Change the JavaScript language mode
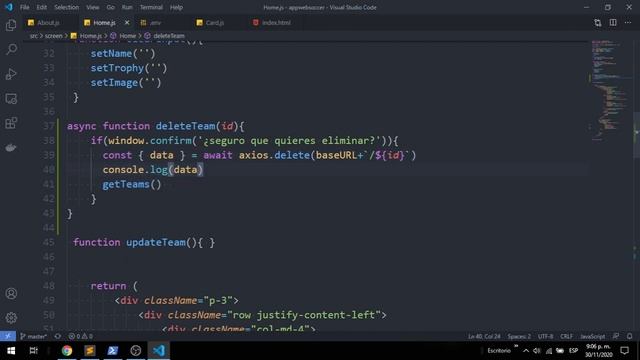The height and width of the screenshot is (360, 640). tap(592, 336)
